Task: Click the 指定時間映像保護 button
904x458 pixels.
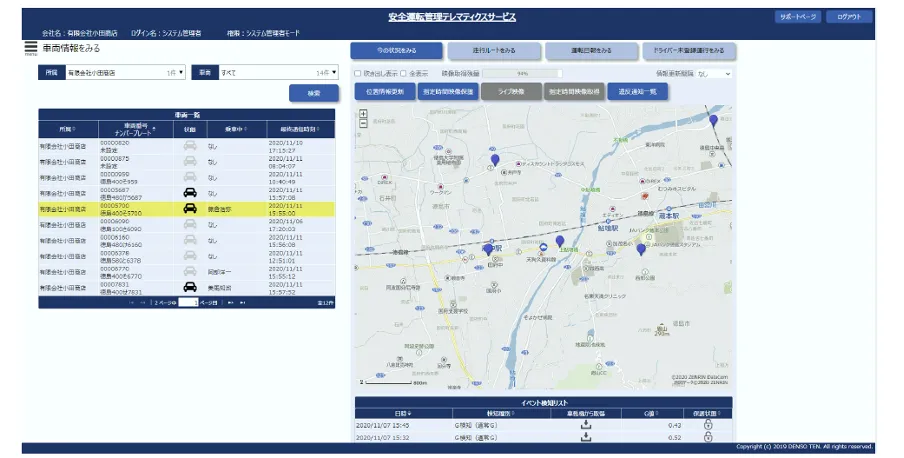Action: coord(448,92)
